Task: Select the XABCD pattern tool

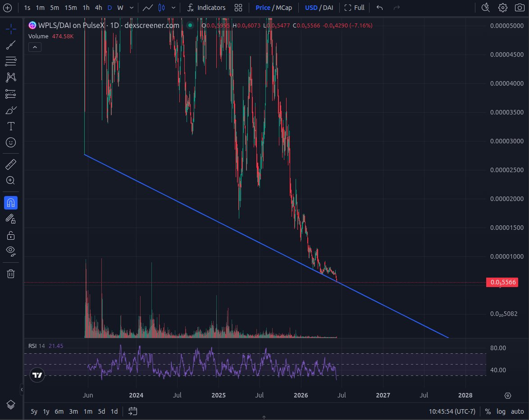Action: 11,77
